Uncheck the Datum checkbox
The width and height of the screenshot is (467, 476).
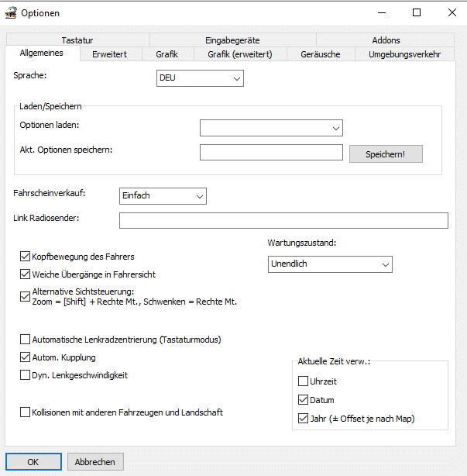[304, 400]
